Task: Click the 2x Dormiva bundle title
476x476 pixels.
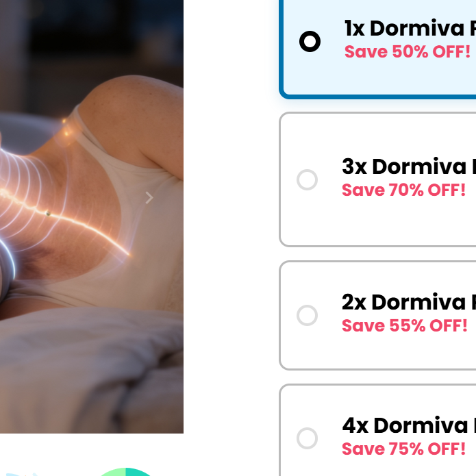Action: [409, 302]
